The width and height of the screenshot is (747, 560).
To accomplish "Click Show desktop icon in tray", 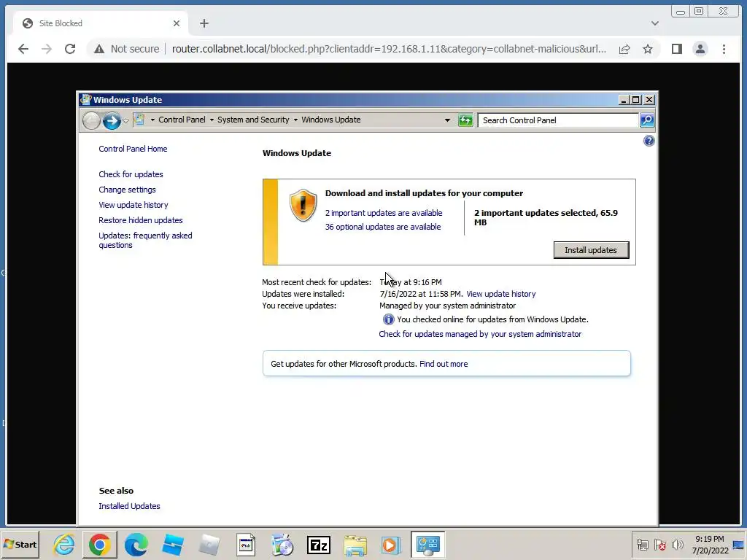I will pyautogui.click(x=739, y=545).
